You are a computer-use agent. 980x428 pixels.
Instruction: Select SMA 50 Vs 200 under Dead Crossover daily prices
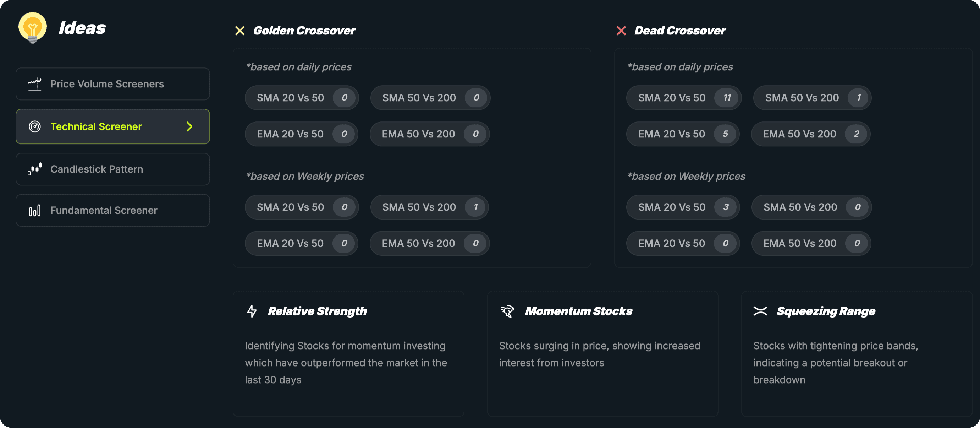812,97
